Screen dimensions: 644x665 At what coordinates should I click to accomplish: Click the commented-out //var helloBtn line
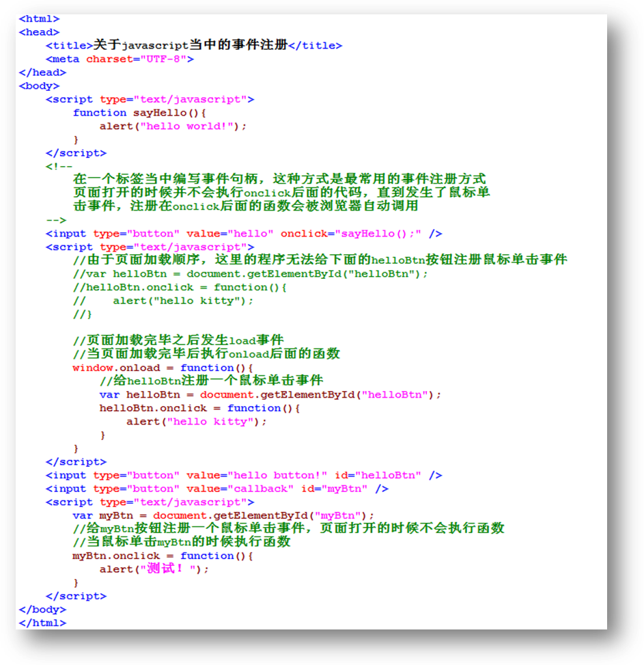click(250, 274)
